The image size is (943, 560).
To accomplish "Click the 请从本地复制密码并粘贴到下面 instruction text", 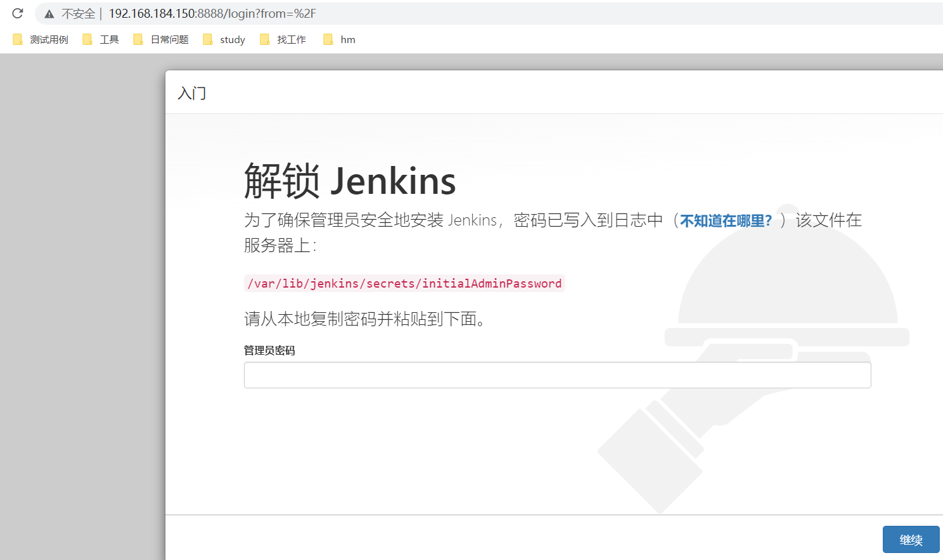I will click(x=365, y=319).
